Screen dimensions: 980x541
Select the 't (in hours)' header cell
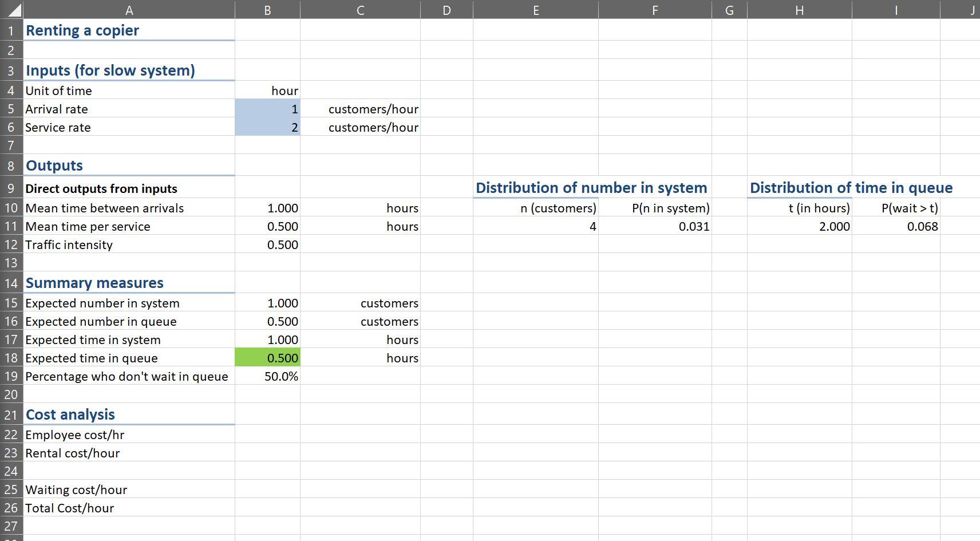click(x=800, y=208)
